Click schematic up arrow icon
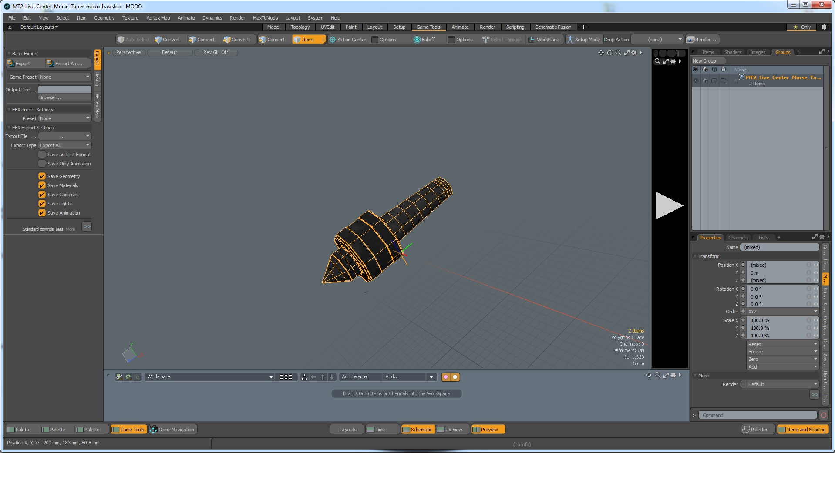 [323, 377]
